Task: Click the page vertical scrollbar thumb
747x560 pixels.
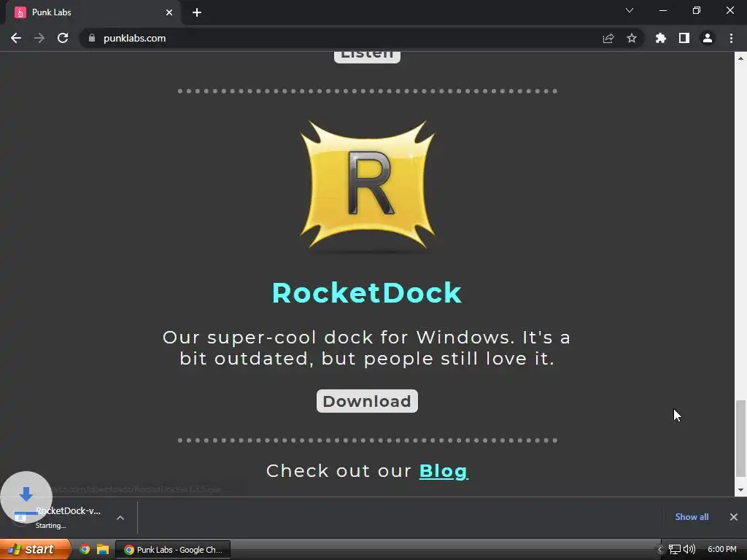Action: click(x=740, y=438)
